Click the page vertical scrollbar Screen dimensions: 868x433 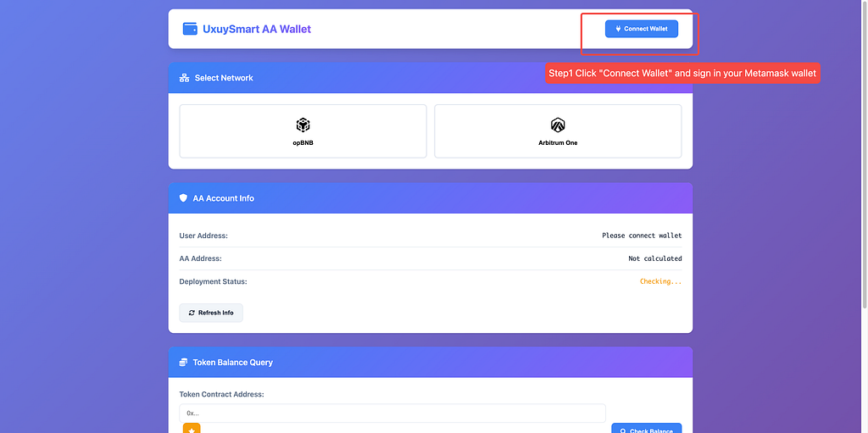[865, 155]
